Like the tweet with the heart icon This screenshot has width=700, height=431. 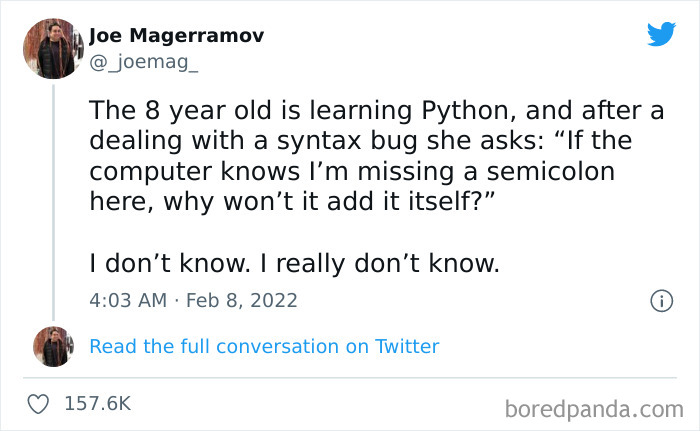coord(40,404)
